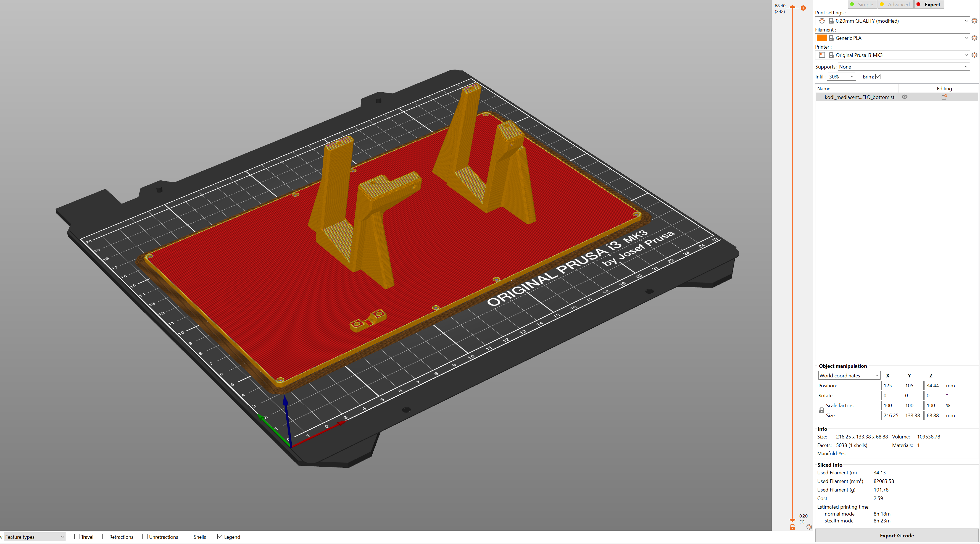Click editing settings icon for kodi object

pos(944,97)
